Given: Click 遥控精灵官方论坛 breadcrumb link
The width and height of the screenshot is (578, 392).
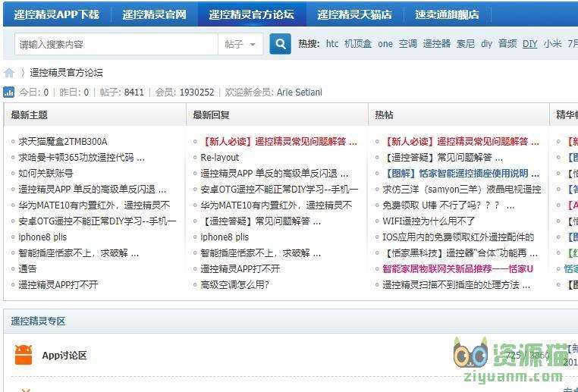Looking at the screenshot, I should point(66,73).
